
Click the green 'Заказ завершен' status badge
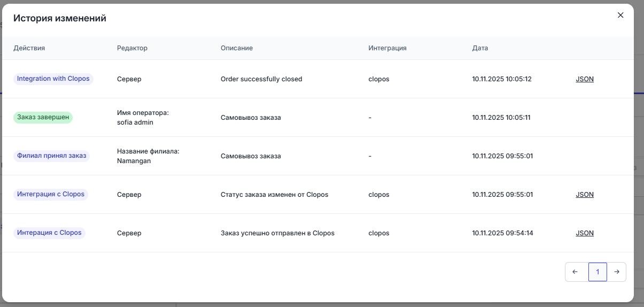[x=43, y=117]
